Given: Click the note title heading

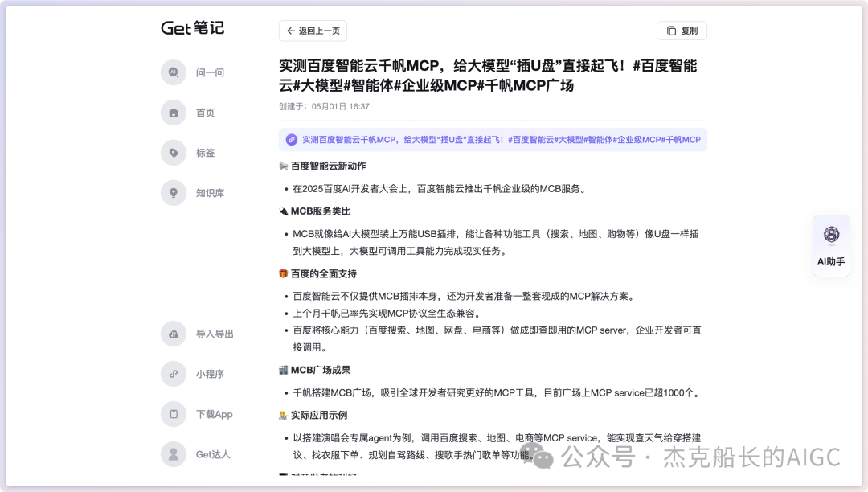Looking at the screenshot, I should point(488,76).
